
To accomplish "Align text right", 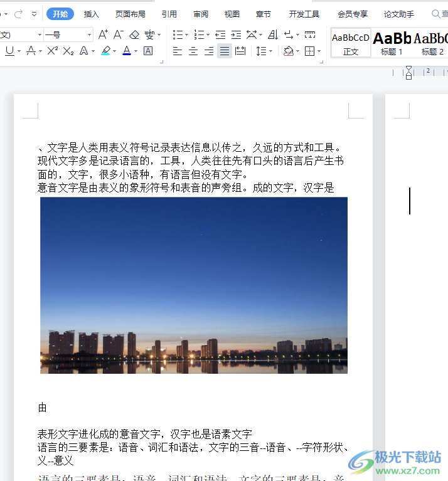I will coord(209,51).
